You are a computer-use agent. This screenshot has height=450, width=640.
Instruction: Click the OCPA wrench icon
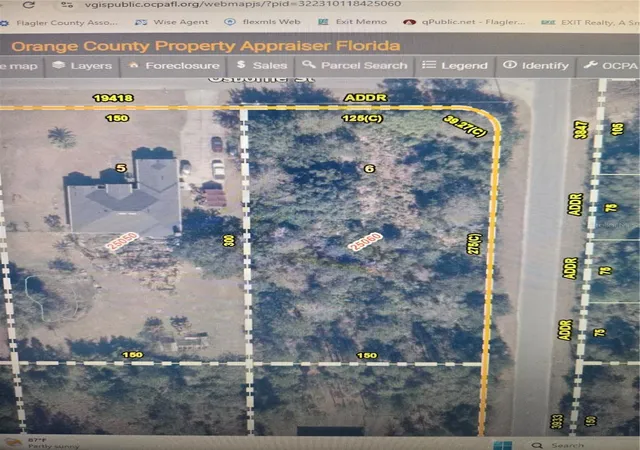coord(590,65)
